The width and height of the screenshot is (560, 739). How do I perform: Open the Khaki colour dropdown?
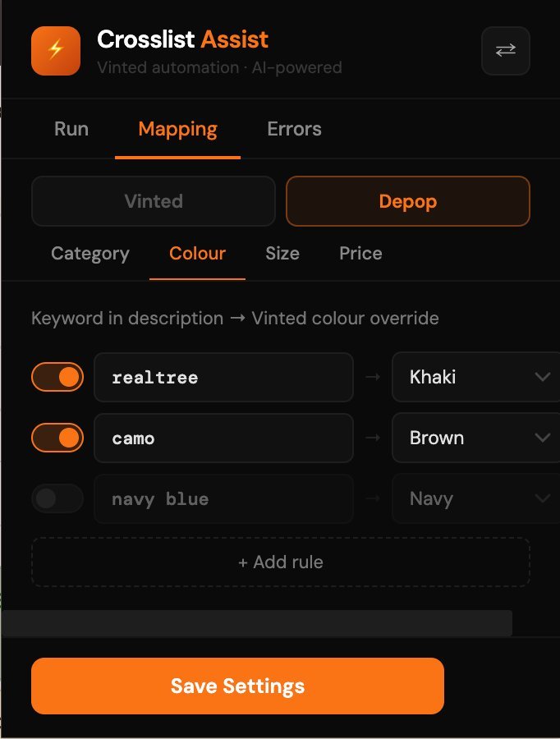point(476,377)
